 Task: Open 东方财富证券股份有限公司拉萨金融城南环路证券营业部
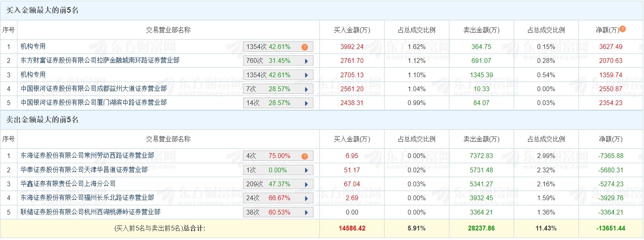point(100,60)
